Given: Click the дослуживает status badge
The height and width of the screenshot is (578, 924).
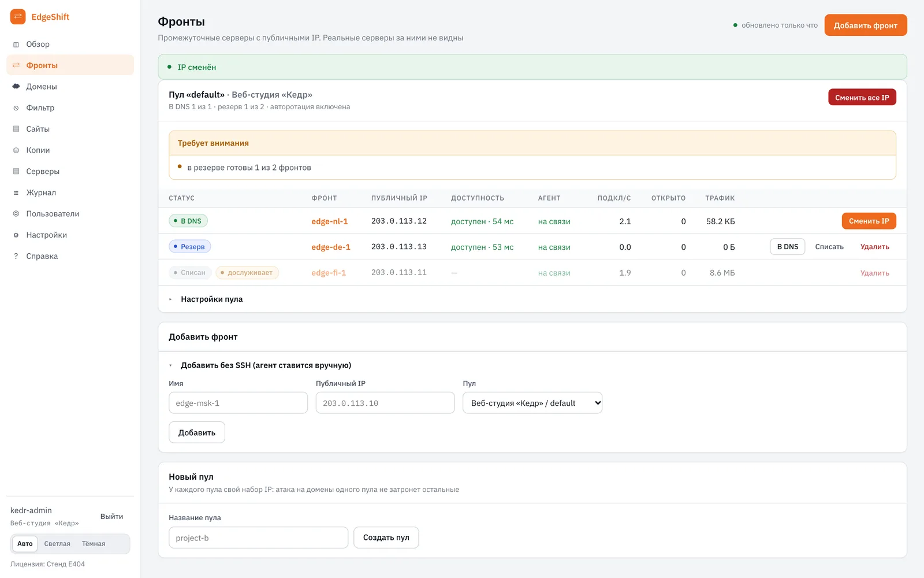Looking at the screenshot, I should coord(247,273).
